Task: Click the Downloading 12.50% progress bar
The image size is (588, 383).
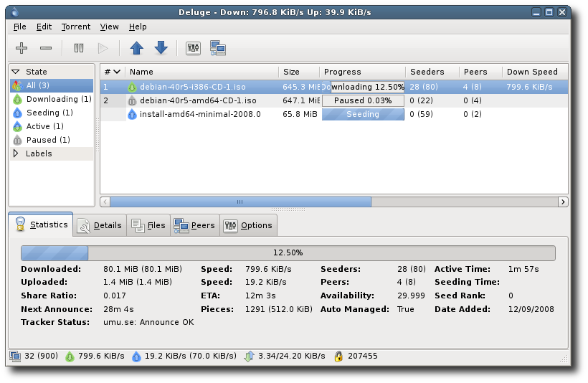Action: (x=363, y=87)
